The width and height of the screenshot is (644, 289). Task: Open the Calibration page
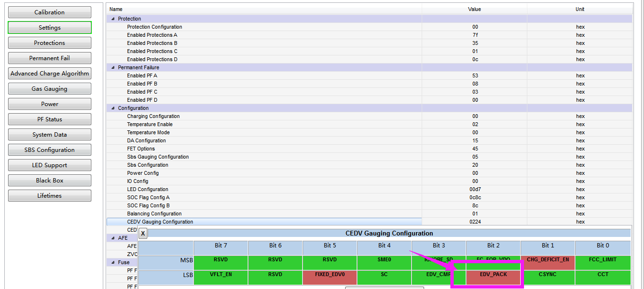[50, 12]
